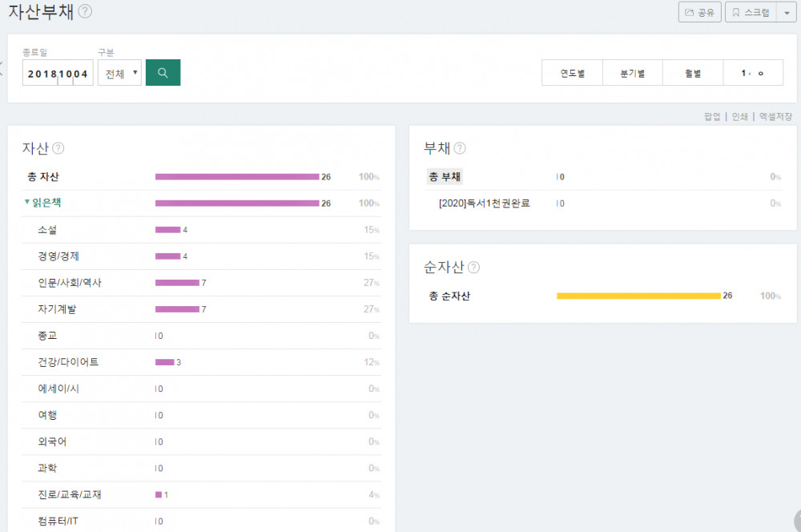Viewport: 801px width, 532px height.
Task: Select the [2020]독서1천권완료 liability item
Action: pyautogui.click(x=485, y=204)
